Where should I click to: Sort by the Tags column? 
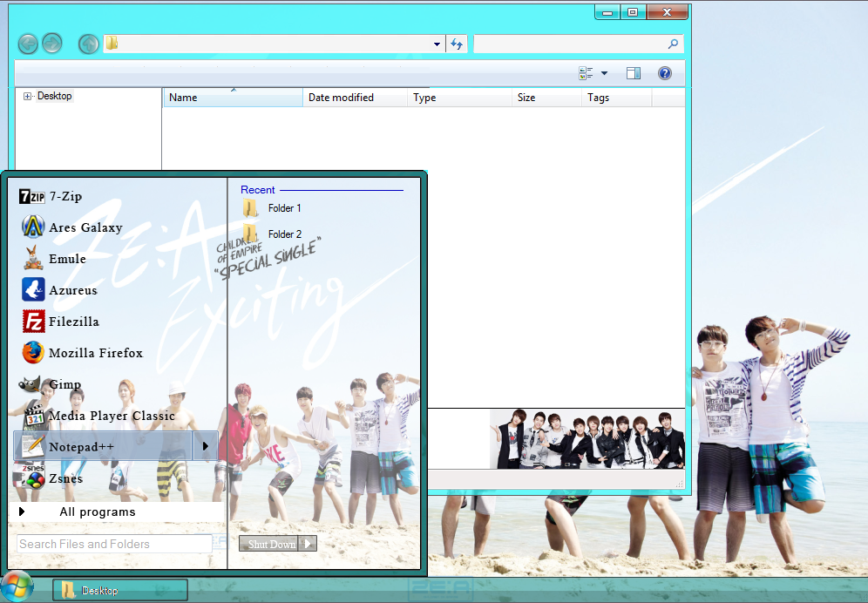617,98
